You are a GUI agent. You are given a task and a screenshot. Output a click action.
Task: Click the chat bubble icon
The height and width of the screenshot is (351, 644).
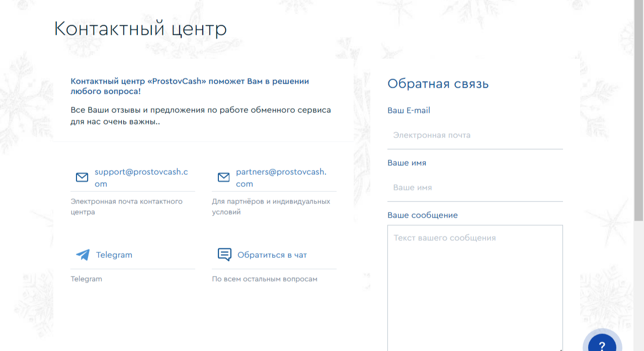224,254
